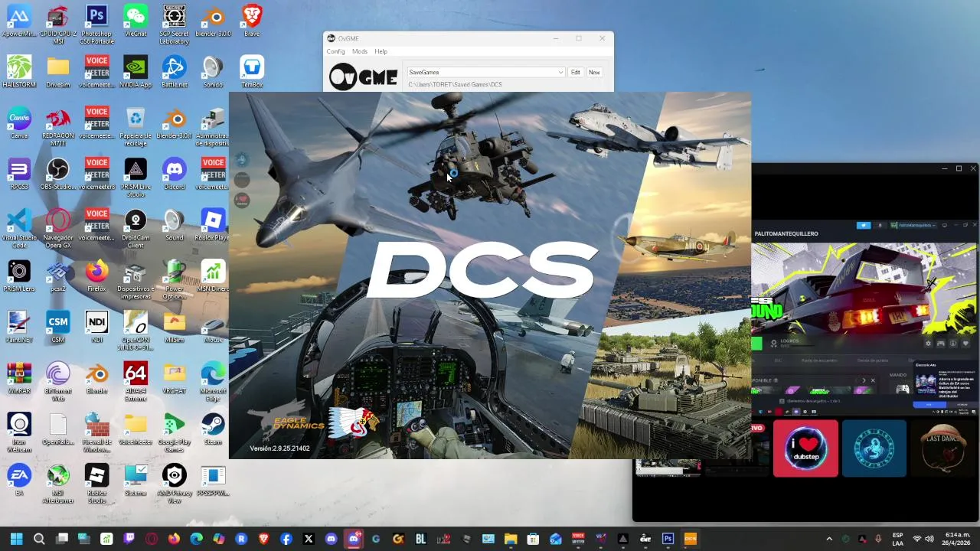Open the AIDA64 Extreme shortcut
The width and height of the screenshot is (980, 551).
(136, 381)
